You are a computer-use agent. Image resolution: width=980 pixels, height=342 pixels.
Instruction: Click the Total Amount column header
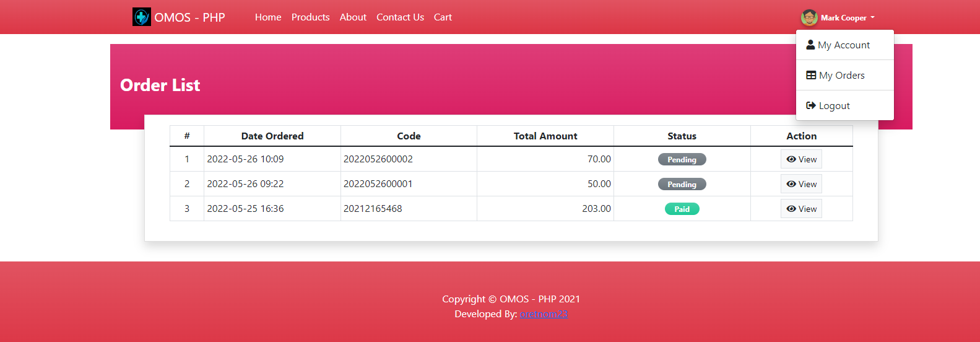tap(545, 136)
